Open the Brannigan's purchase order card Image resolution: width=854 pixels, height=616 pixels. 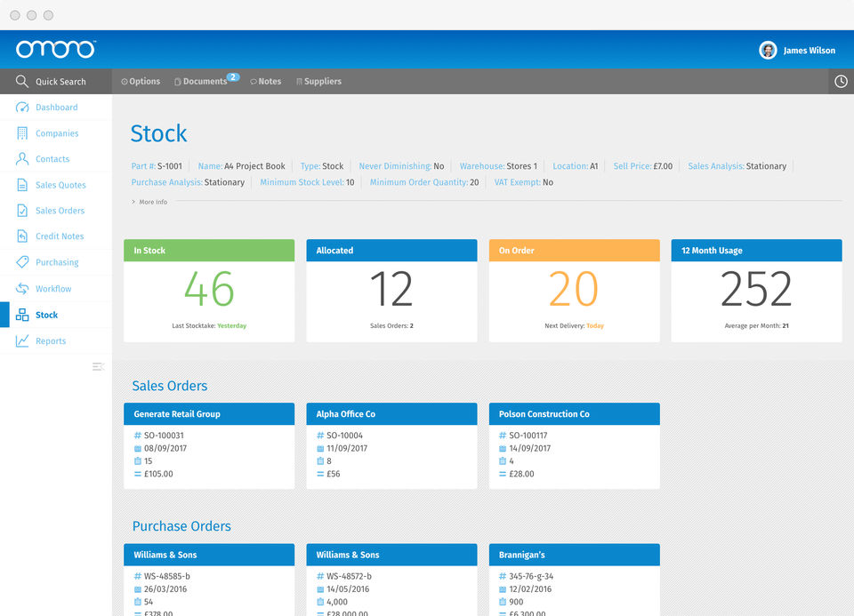[x=574, y=580]
